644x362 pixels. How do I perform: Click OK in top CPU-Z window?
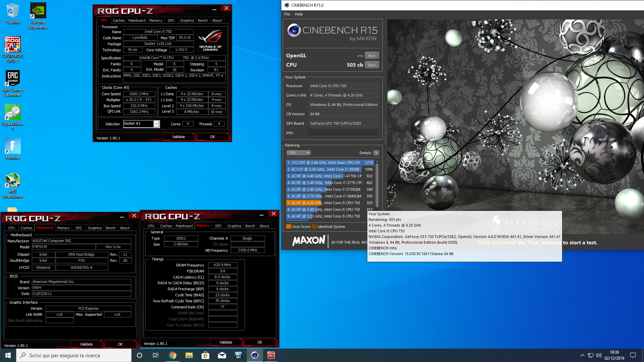point(212,137)
